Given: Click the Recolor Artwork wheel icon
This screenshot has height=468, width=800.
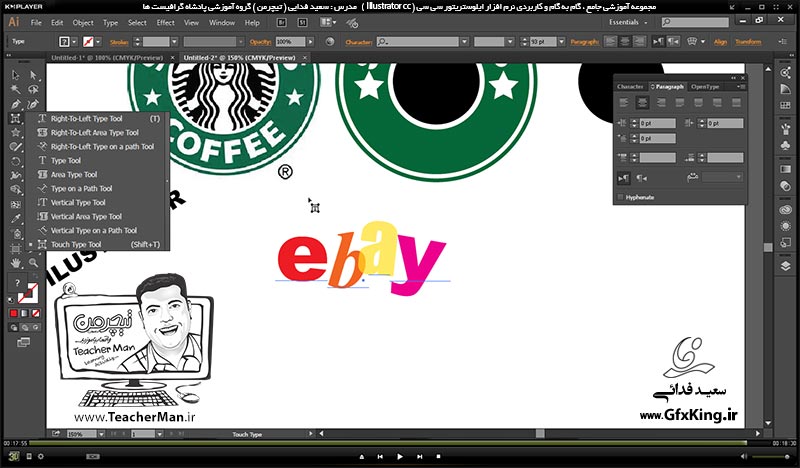Looking at the screenshot, I should coord(330,42).
